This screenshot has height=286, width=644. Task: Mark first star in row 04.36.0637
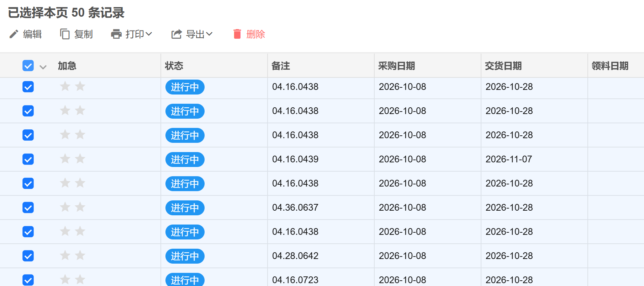(x=65, y=207)
